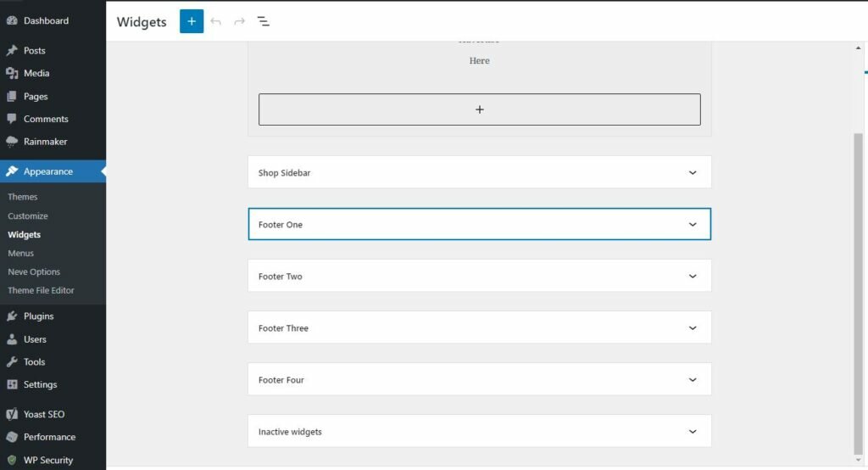Click the Plugins plug icon

[x=12, y=316]
